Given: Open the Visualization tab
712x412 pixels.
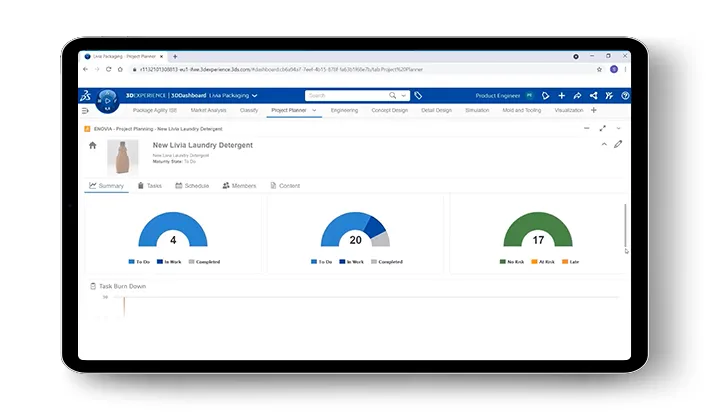Looking at the screenshot, I should [569, 110].
